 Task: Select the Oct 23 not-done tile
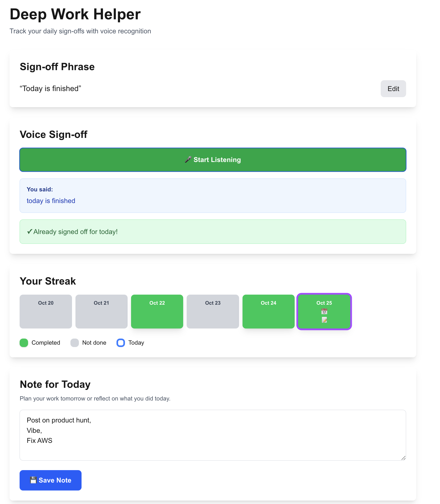click(213, 312)
